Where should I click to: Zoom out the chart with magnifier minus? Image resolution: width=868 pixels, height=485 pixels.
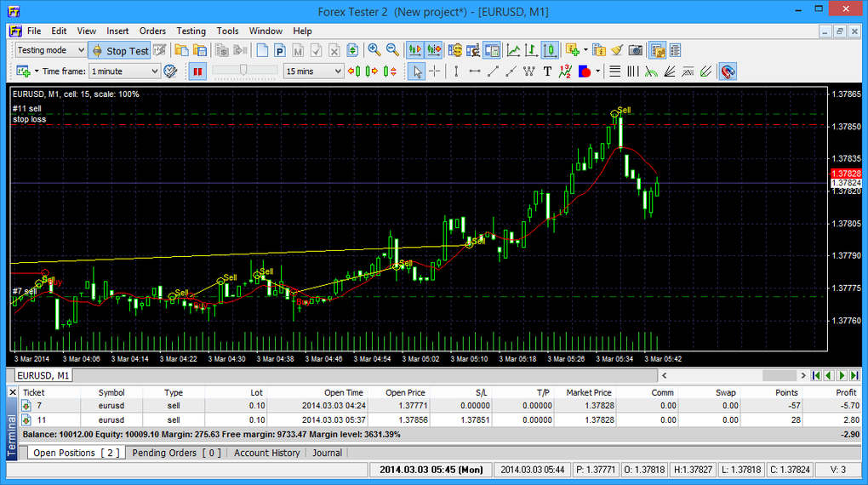click(x=392, y=50)
